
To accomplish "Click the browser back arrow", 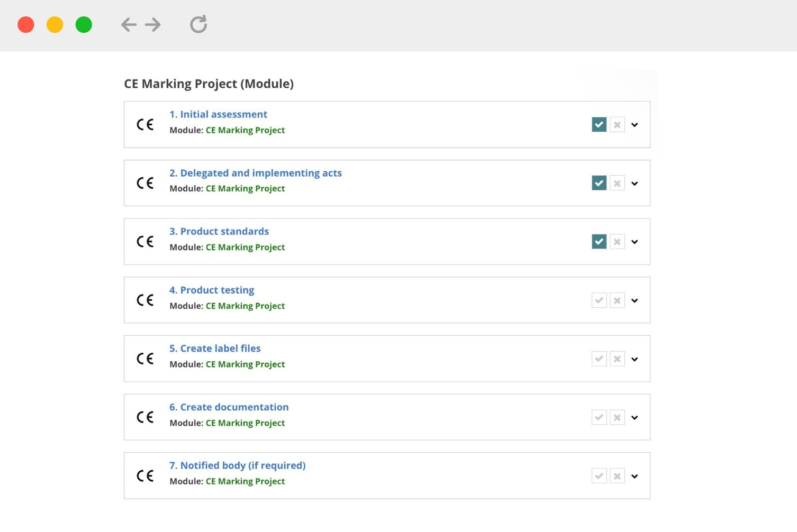I will click(129, 25).
